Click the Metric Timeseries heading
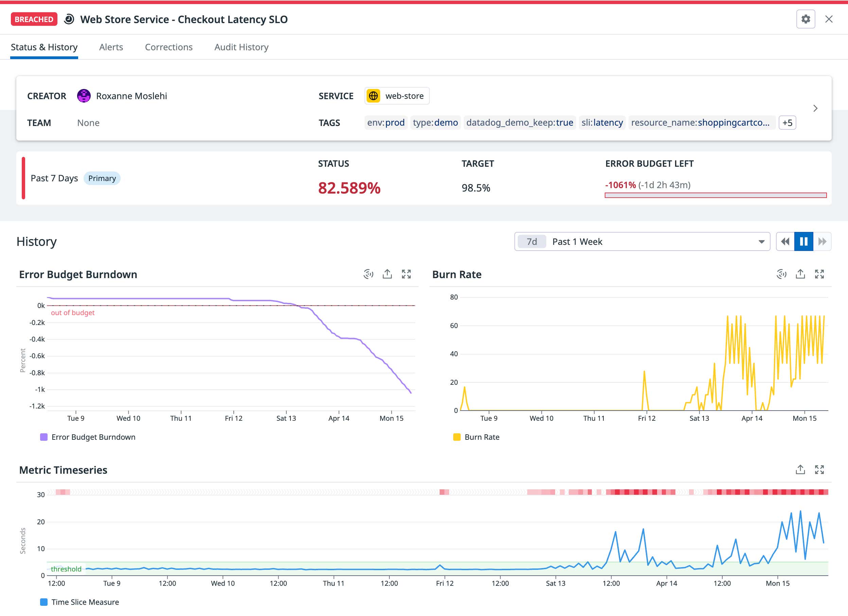The image size is (848, 616). 63,470
